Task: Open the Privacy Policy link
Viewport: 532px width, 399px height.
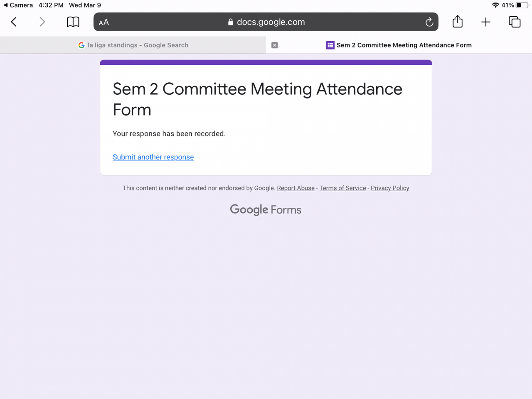Action: (x=390, y=188)
